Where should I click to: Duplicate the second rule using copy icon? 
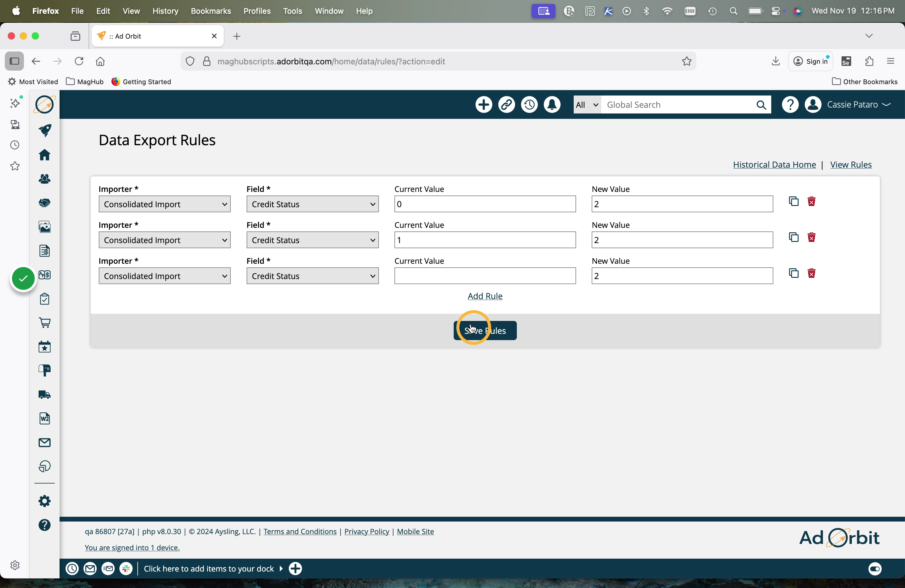[794, 237]
